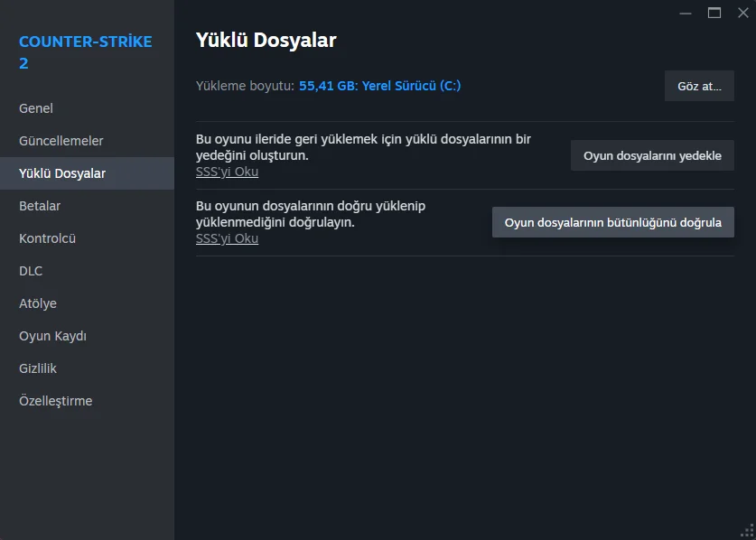Open the Oyun Kaydı tab
This screenshot has width=756, height=540.
87,336
